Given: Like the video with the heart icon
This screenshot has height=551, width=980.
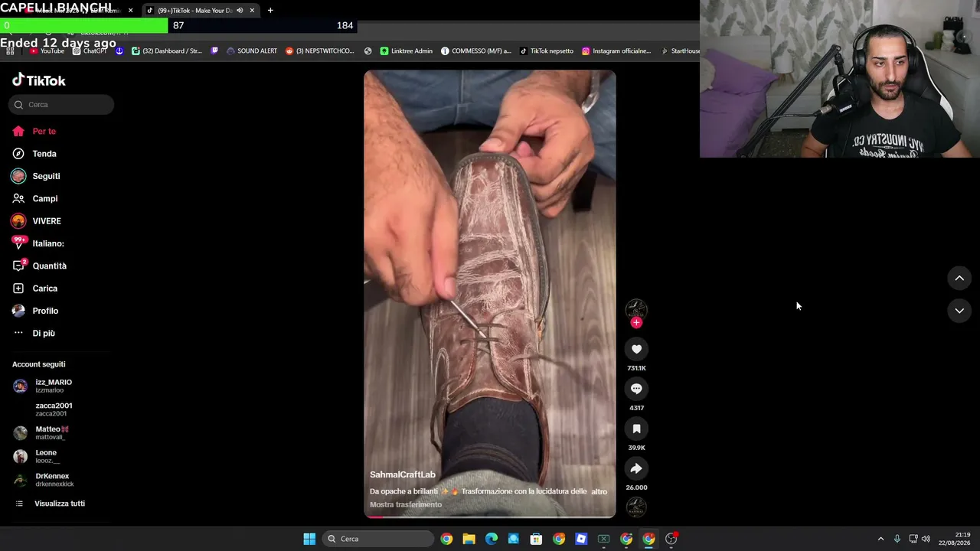Looking at the screenshot, I should click(636, 349).
